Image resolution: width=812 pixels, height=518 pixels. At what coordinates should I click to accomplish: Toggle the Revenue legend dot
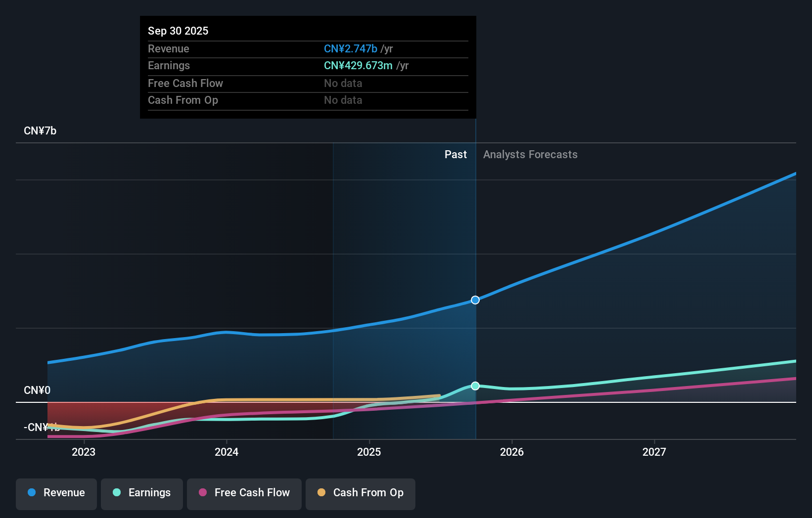pyautogui.click(x=32, y=493)
